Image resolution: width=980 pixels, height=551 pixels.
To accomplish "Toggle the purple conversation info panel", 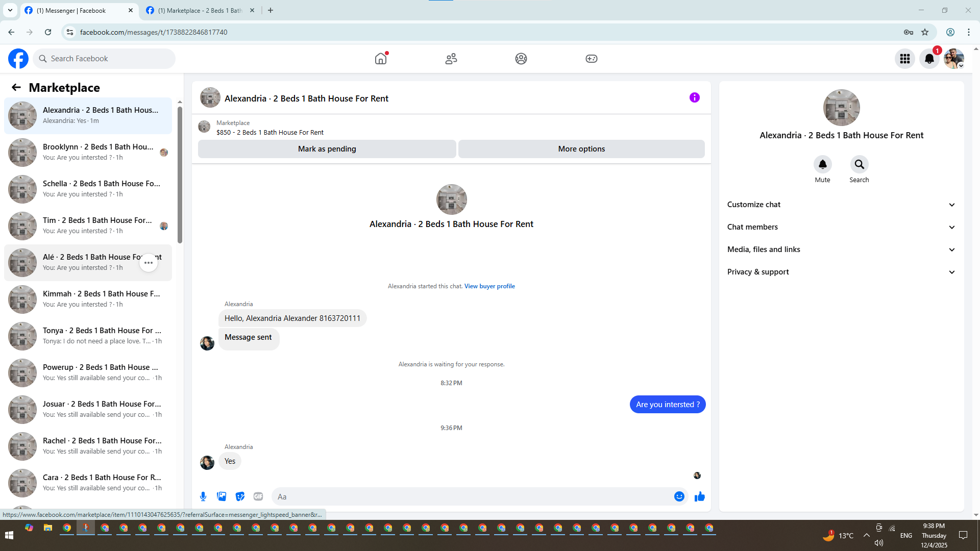I will pyautogui.click(x=694, y=97).
